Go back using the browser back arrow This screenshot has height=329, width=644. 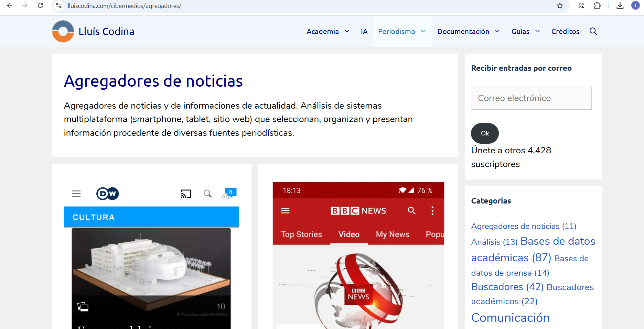(10, 6)
